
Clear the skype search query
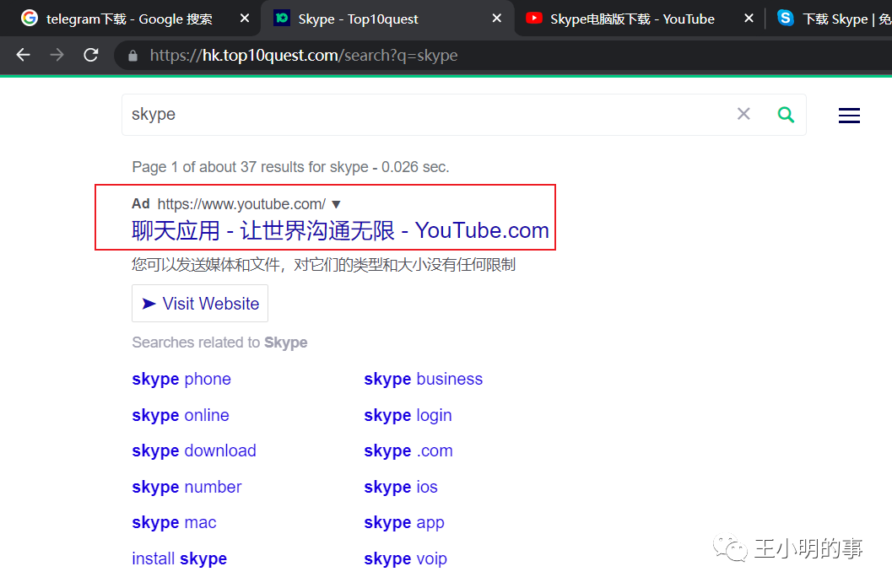pos(743,114)
